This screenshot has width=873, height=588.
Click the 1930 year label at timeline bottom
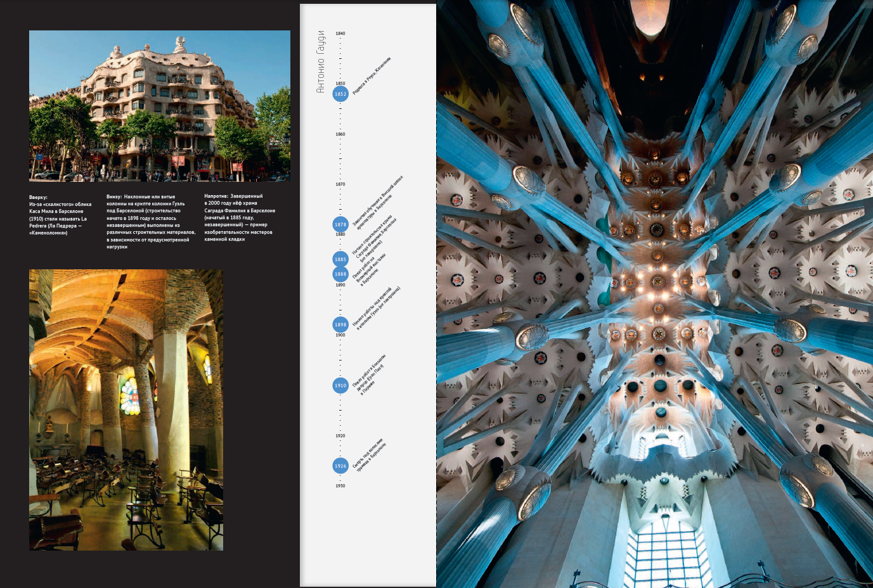coord(340,486)
